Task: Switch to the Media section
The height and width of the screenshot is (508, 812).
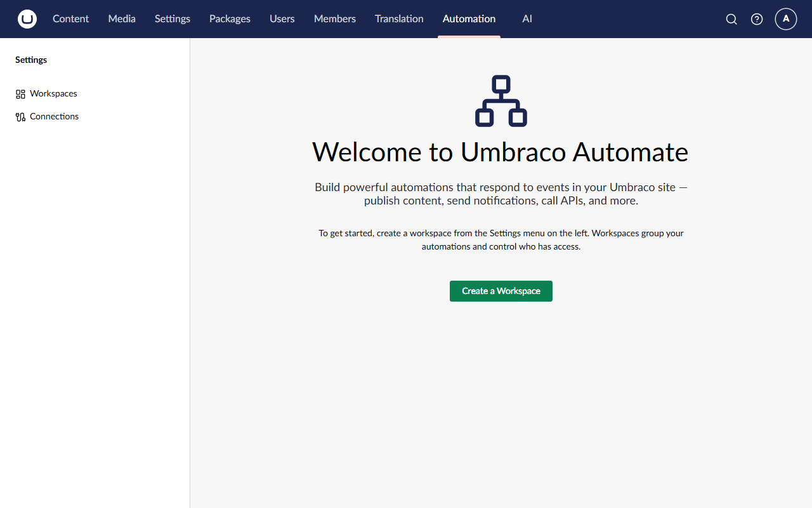Action: pyautogui.click(x=122, y=19)
